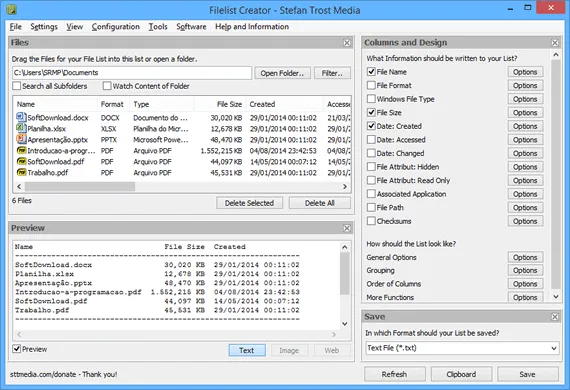570x390 pixels.
Task: Check the File Attribut: Read Only checkbox
Action: tap(371, 180)
